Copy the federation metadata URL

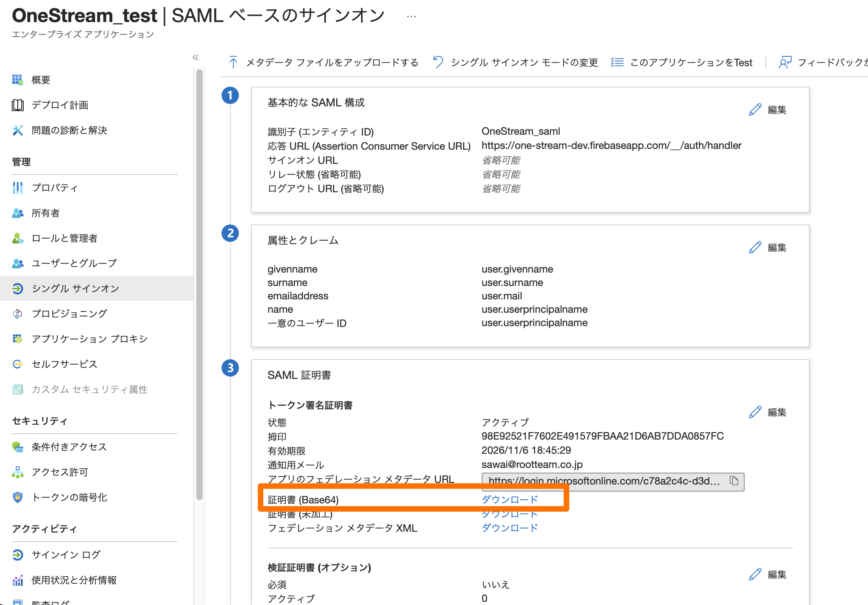734,481
